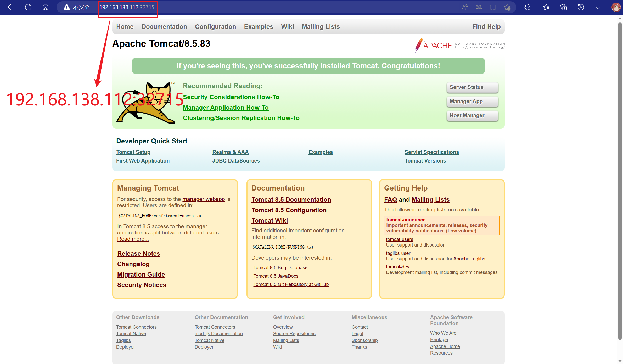Click the browser home icon
The width and height of the screenshot is (623, 364).
point(46,7)
